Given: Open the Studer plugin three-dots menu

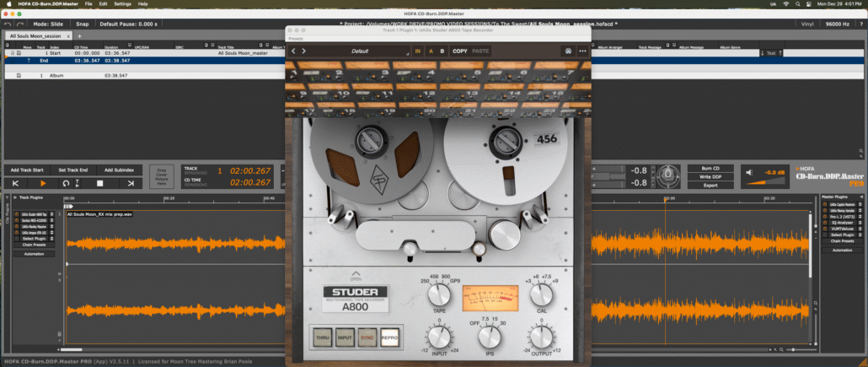Looking at the screenshot, I should coord(582,51).
